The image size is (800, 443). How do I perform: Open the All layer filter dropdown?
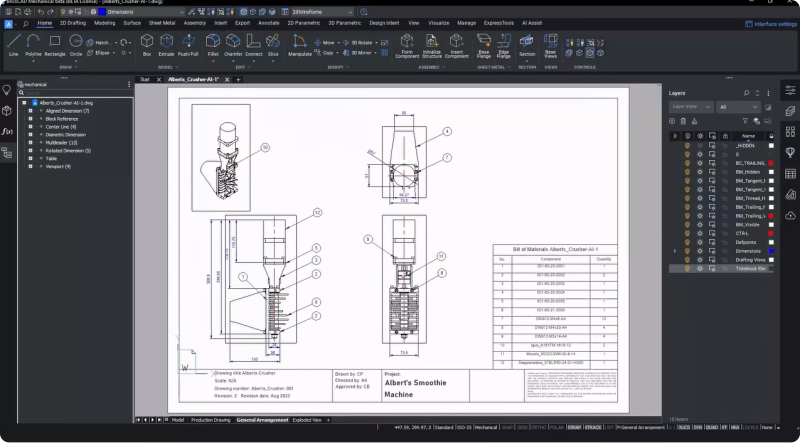coord(738,107)
